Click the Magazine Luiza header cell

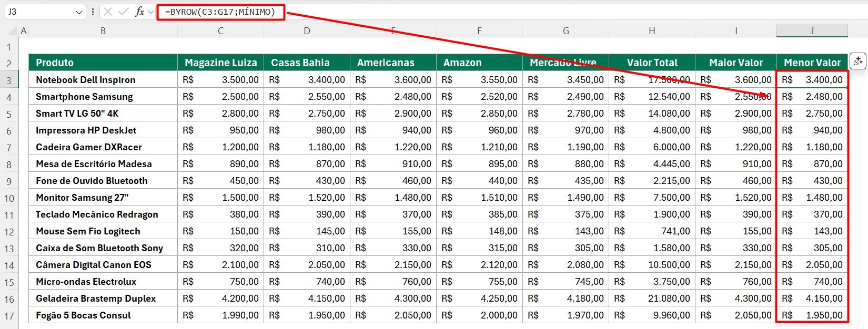tap(220, 63)
